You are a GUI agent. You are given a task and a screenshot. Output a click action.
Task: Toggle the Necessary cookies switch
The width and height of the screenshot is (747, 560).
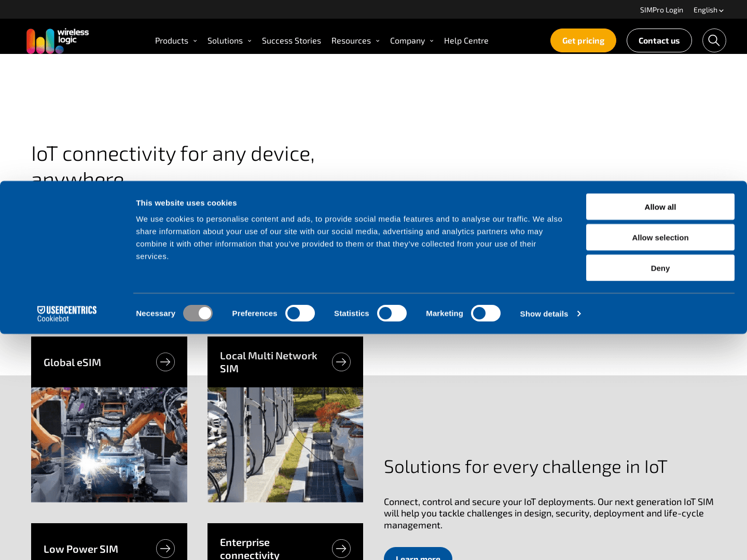198,313
